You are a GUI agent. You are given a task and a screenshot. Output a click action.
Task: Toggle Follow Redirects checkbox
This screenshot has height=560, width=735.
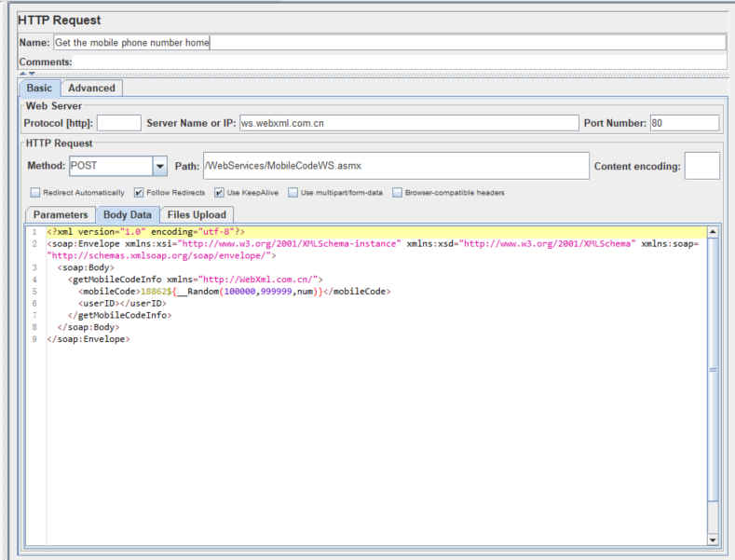(139, 193)
